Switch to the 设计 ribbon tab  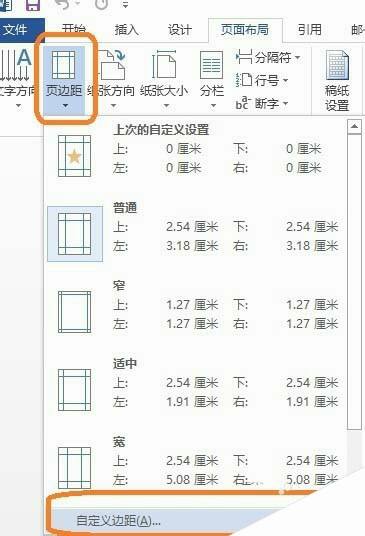[x=179, y=30]
